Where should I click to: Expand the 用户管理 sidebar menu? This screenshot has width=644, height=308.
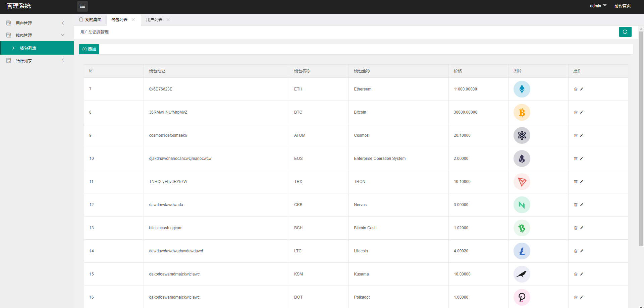coord(36,23)
